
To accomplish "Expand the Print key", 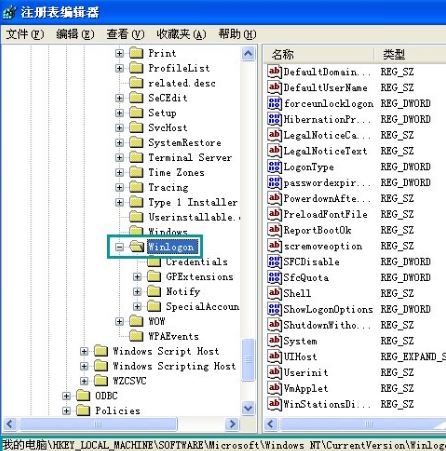I will point(119,53).
